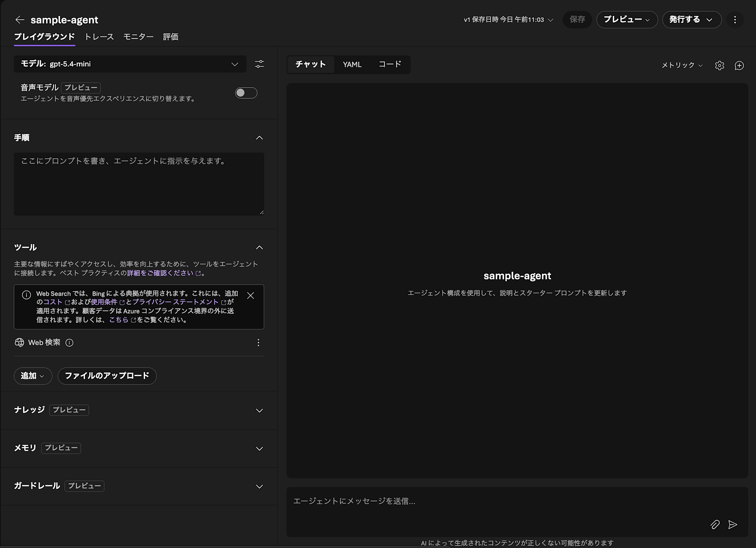Dismiss the Web Search Bing notice

250,296
